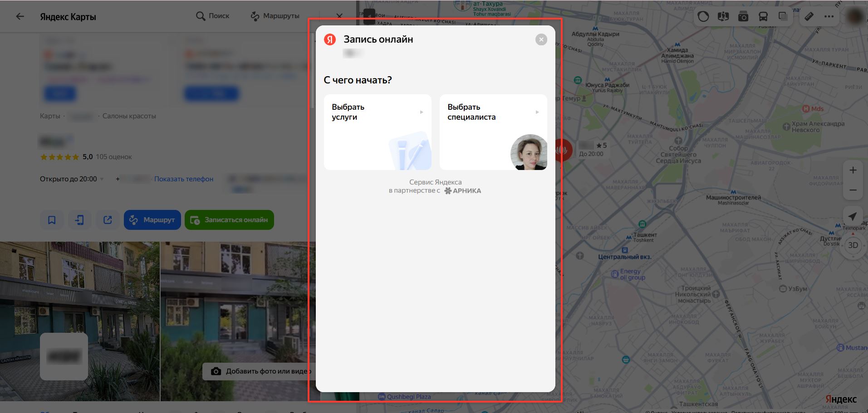Go back with the arrow beside Яндекс Карты
868x413 pixels.
pyautogui.click(x=20, y=16)
